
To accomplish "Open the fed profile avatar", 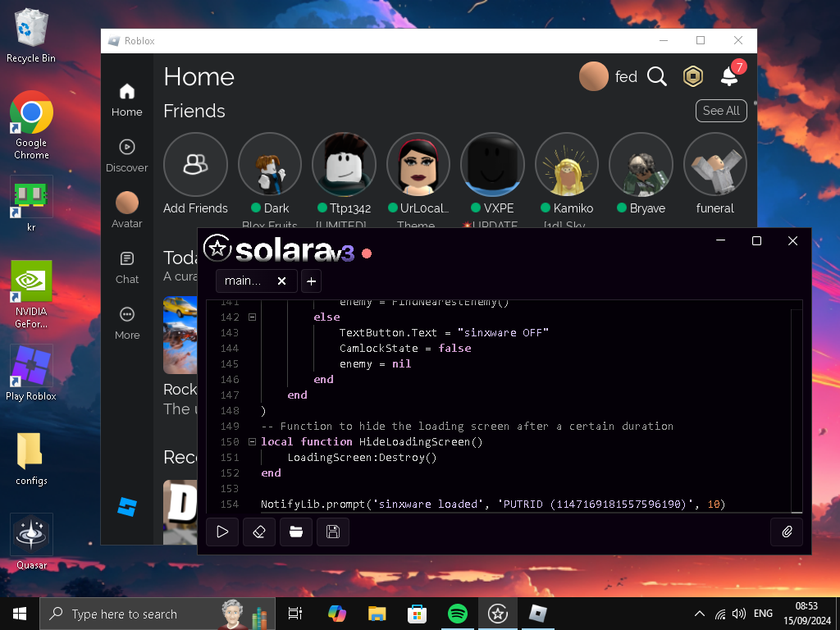I will 594,76.
